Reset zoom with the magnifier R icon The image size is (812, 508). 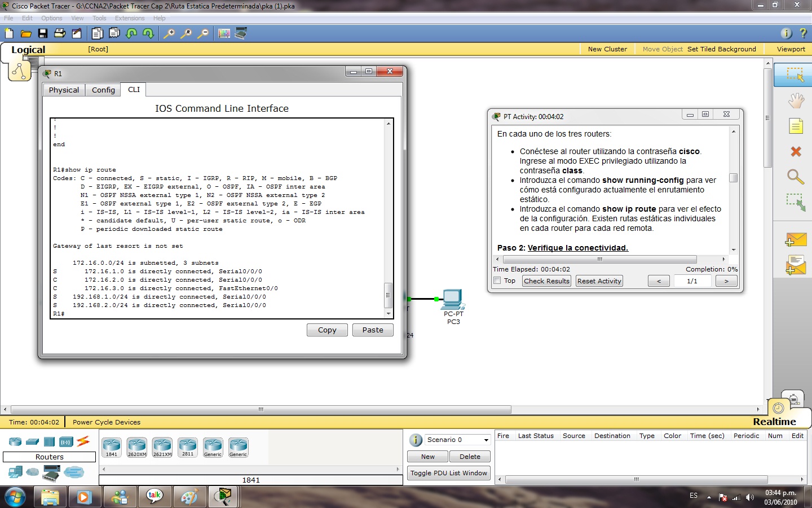[x=186, y=33]
